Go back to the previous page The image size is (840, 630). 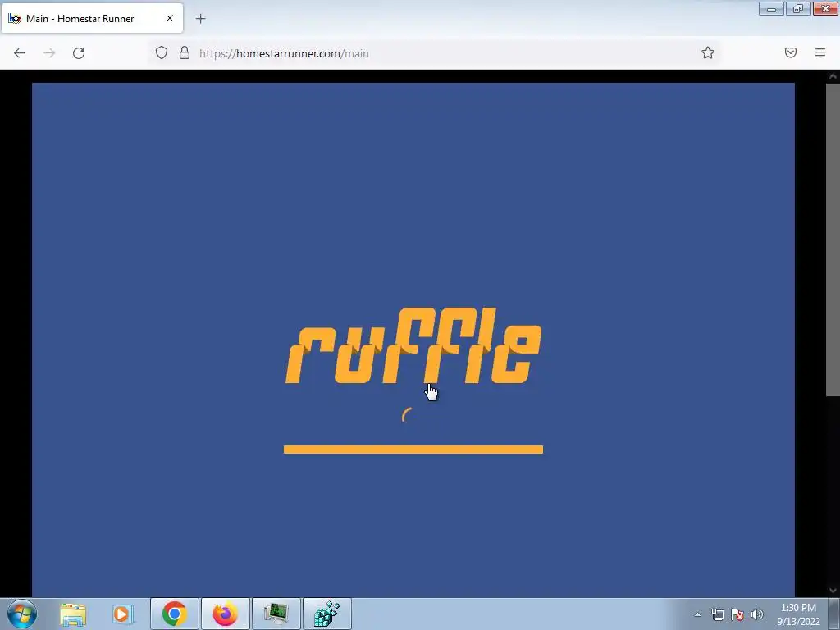20,53
